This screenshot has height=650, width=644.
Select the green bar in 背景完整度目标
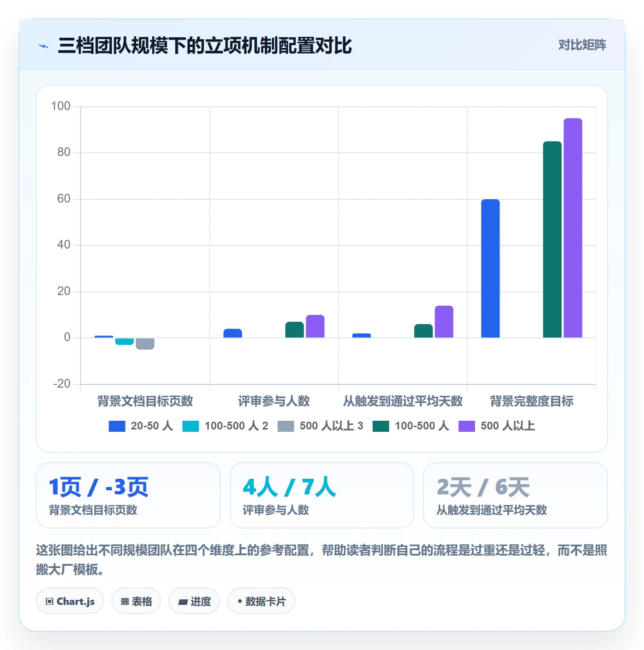coord(552,239)
